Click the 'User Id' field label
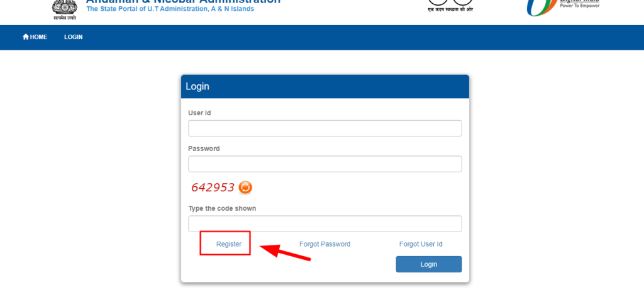 pos(199,113)
